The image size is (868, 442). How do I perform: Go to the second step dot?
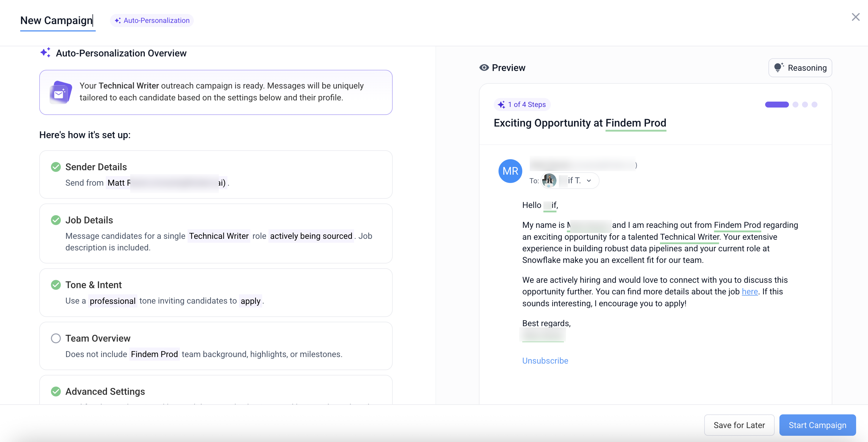pos(795,105)
